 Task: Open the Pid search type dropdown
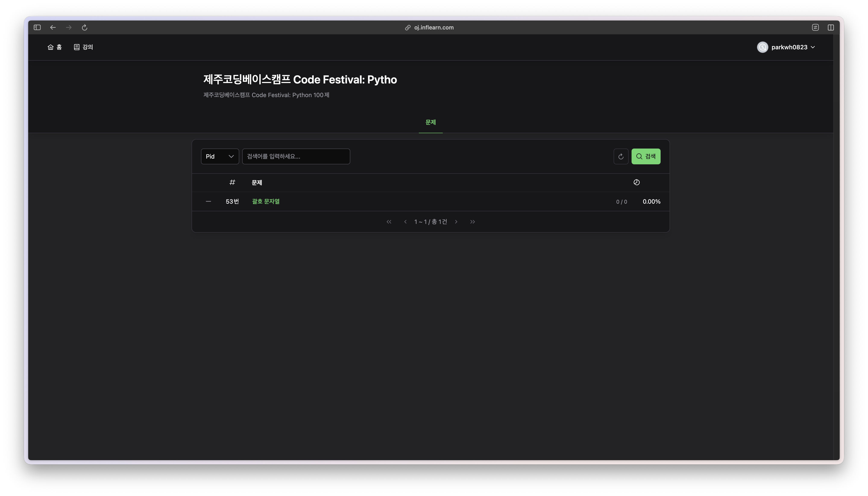pyautogui.click(x=220, y=156)
